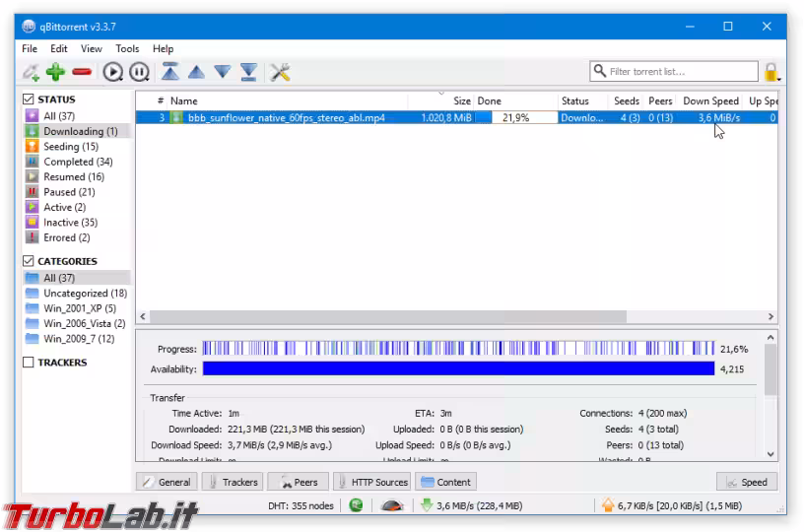Screen dimensions: 804x532
Task: Sort by the Size column header
Action: (441, 100)
